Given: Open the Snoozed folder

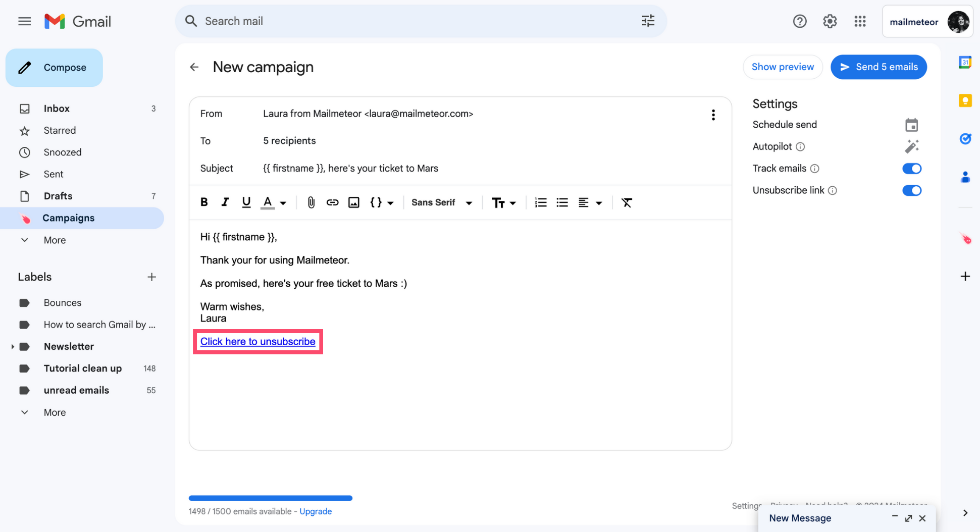Looking at the screenshot, I should point(82,152).
